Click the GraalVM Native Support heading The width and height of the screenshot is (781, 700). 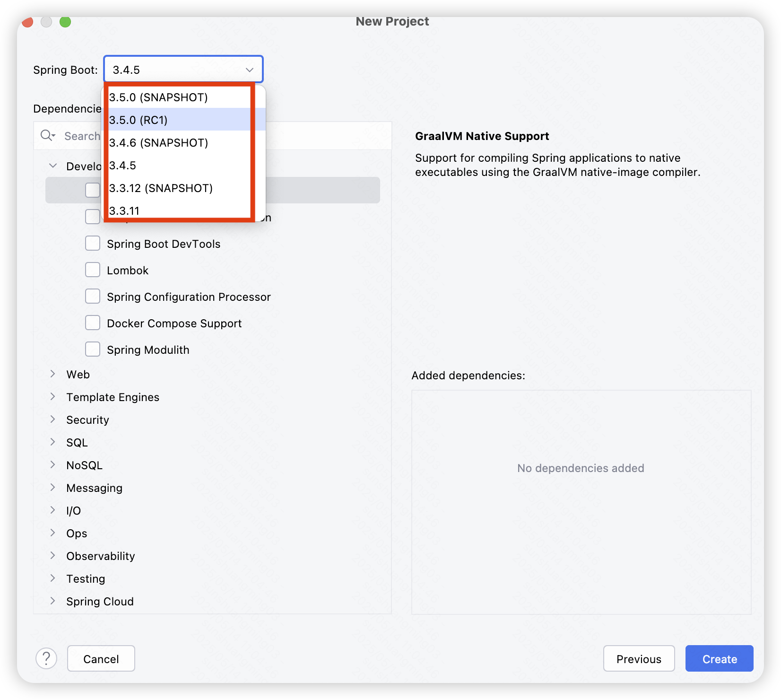coord(482,136)
